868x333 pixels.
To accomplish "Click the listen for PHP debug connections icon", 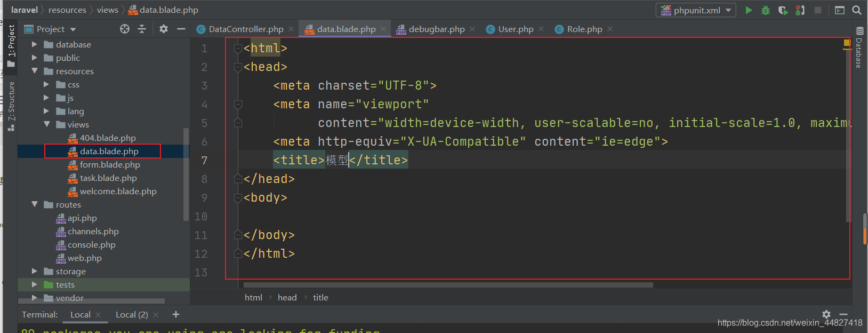I will 800,10.
